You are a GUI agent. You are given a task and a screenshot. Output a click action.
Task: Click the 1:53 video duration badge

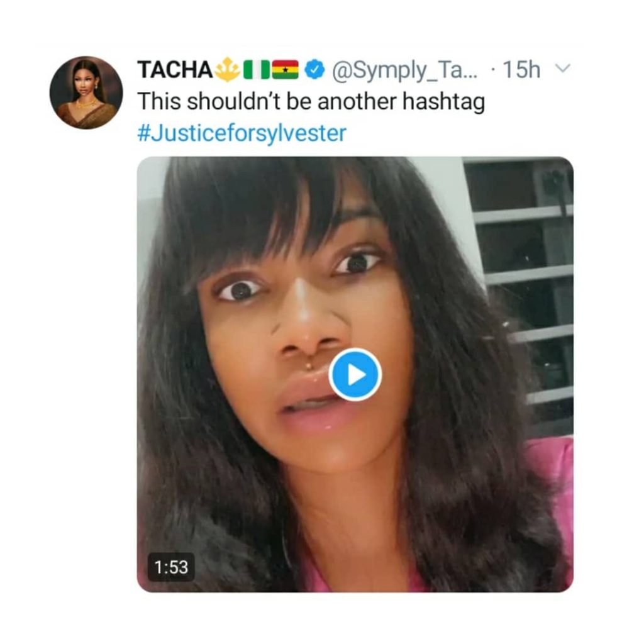tap(171, 567)
